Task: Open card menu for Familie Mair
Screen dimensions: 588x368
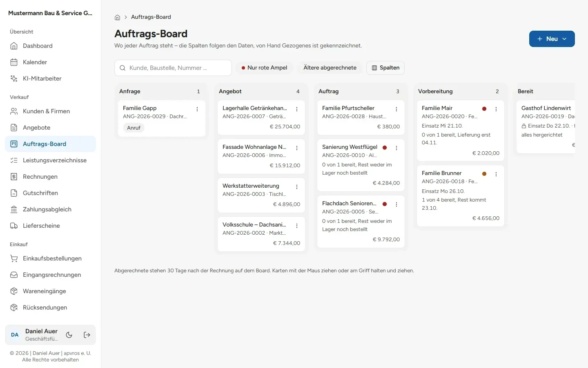Action: [x=496, y=109]
